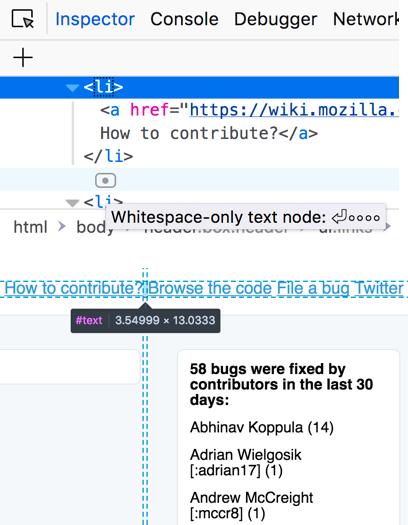
Task: Open the Debugger tab
Action: (275, 19)
